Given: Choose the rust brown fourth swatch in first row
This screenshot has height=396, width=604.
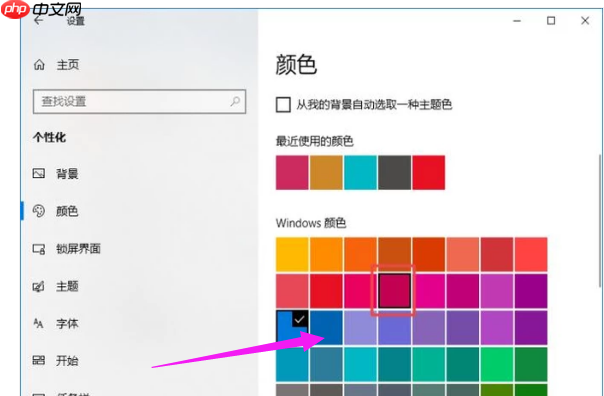Looking at the screenshot, I should tap(394, 255).
